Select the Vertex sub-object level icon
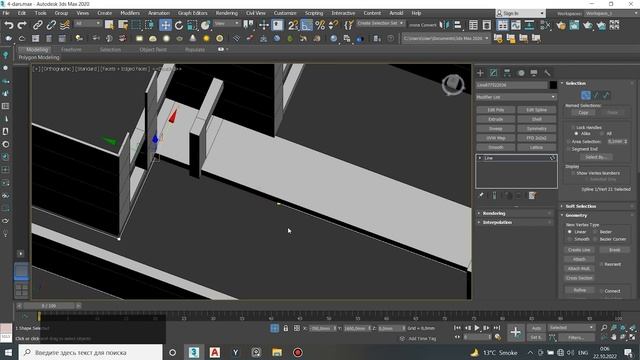 (586, 95)
